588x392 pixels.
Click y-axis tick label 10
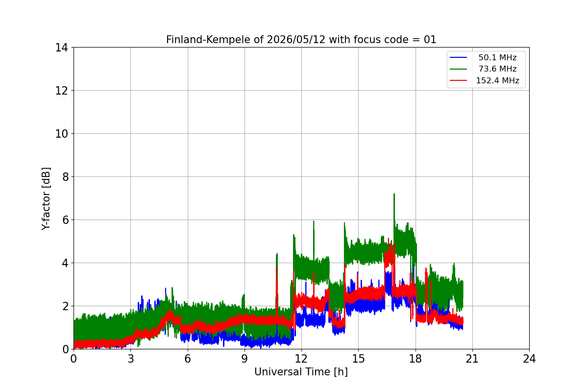click(62, 134)
